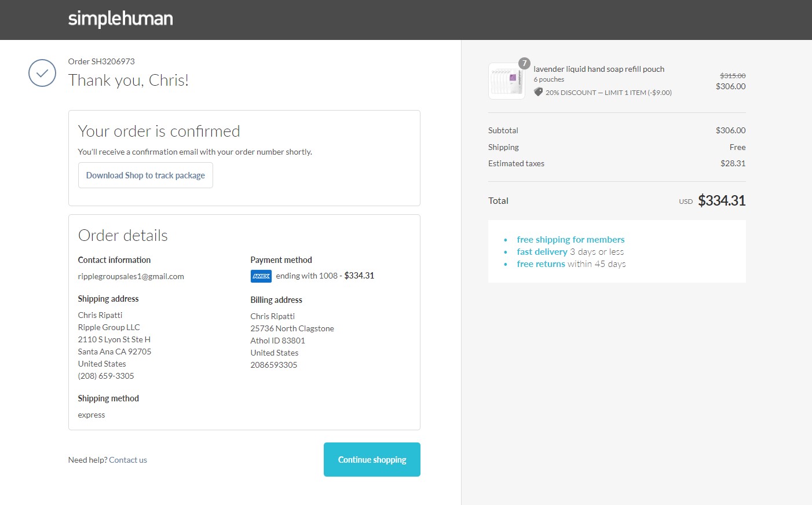812x505 pixels.
Task: Click the 2110 S Lyon St Ste H line
Action: (x=114, y=339)
